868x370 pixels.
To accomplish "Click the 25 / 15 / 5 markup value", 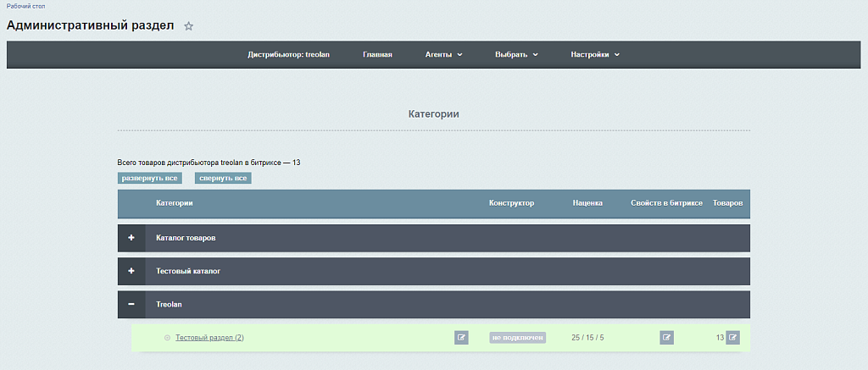I will click(588, 338).
